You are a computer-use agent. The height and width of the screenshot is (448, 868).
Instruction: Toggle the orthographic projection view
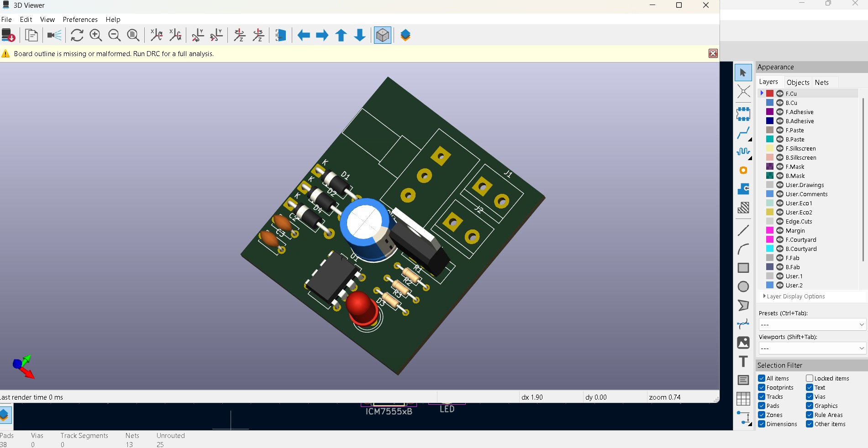pyautogui.click(x=382, y=35)
